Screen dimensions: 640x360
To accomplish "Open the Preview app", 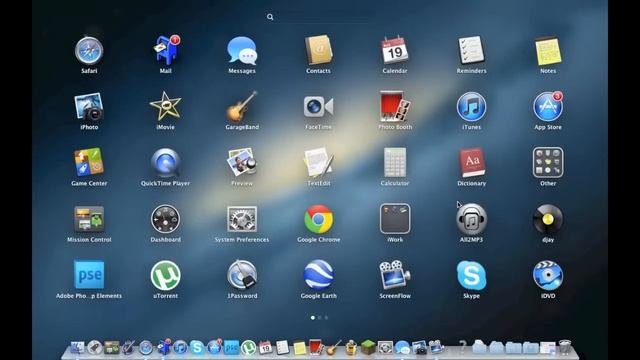I will click(x=242, y=162).
